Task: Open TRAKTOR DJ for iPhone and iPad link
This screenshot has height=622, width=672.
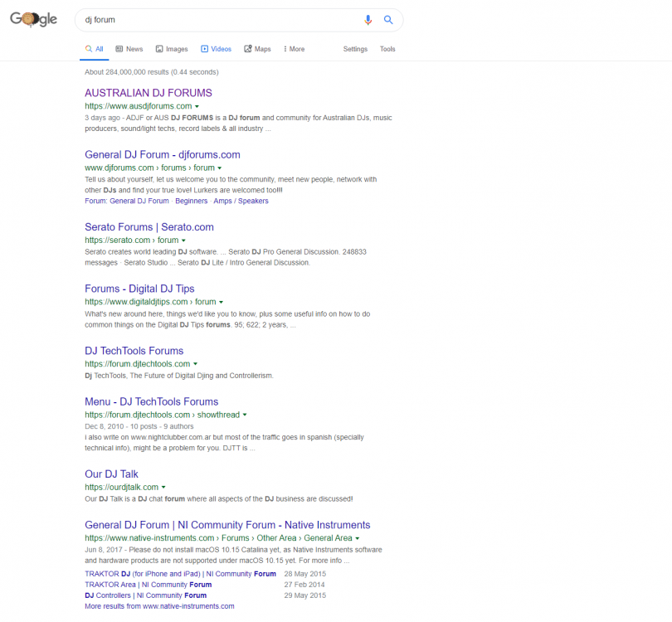Action: click(x=180, y=574)
